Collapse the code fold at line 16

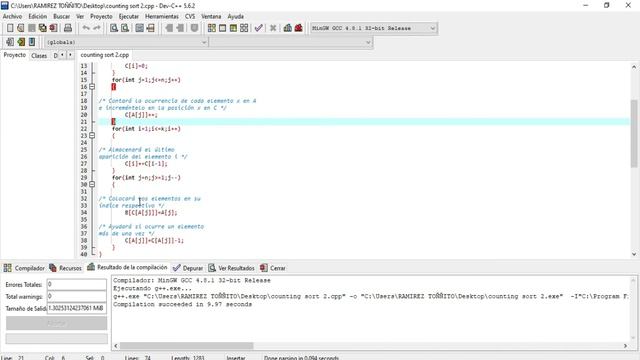coord(92,87)
